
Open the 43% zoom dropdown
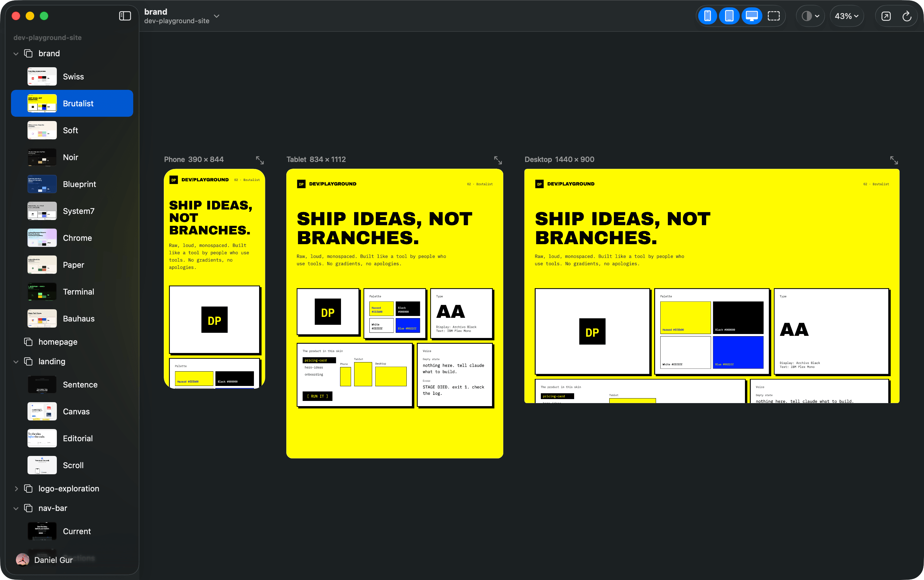[x=846, y=16]
